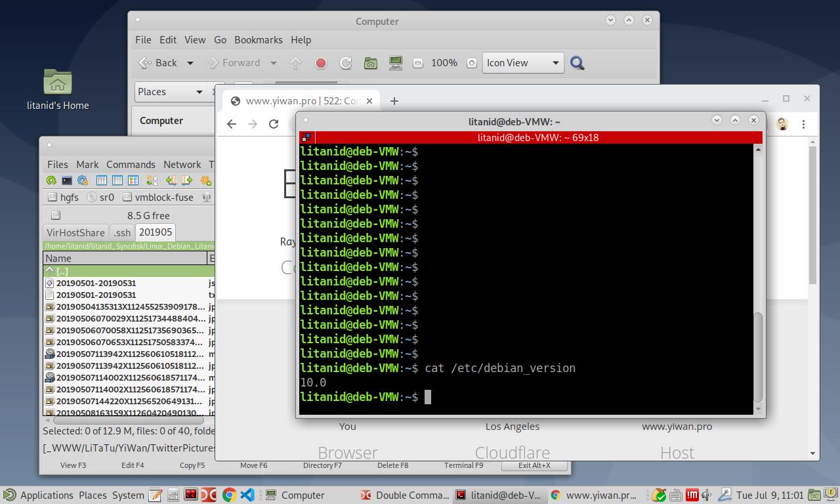Click the Chrome launcher icon in bottom panel

[x=229, y=495]
